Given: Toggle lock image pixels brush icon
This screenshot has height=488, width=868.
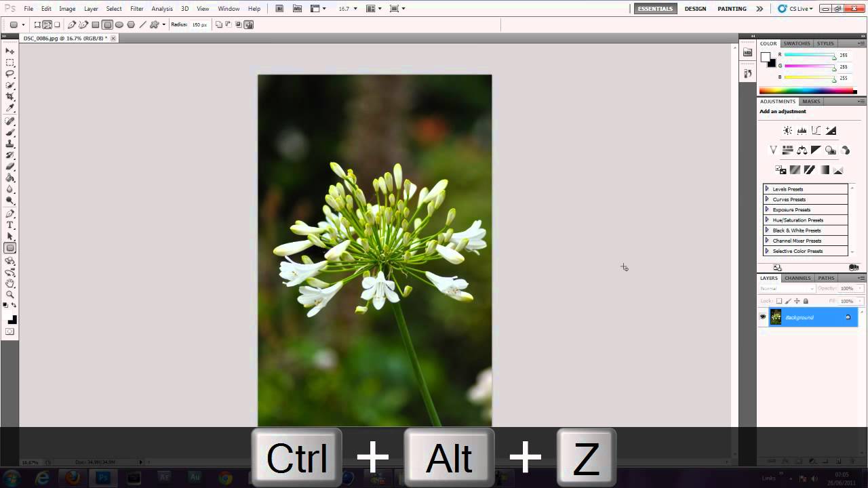Looking at the screenshot, I should tap(788, 301).
